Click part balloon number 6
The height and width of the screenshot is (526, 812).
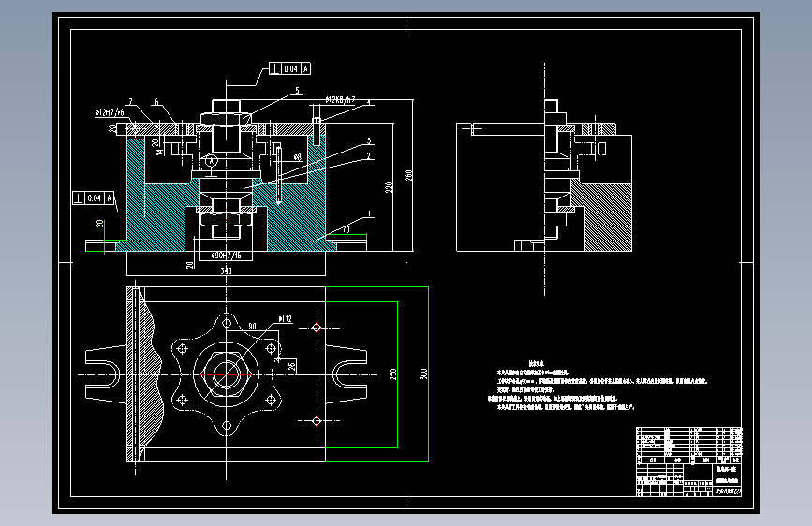coord(156,102)
